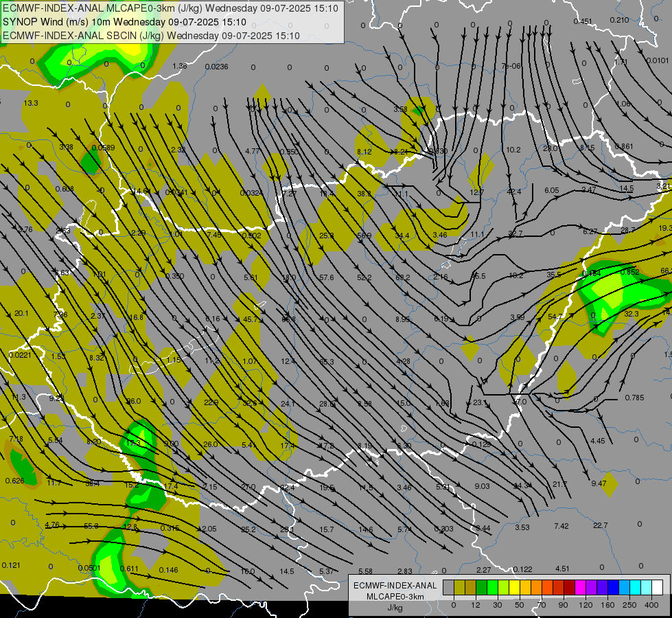Click the grid value 45.7
The width and height of the screenshot is (672, 618).
(251, 319)
